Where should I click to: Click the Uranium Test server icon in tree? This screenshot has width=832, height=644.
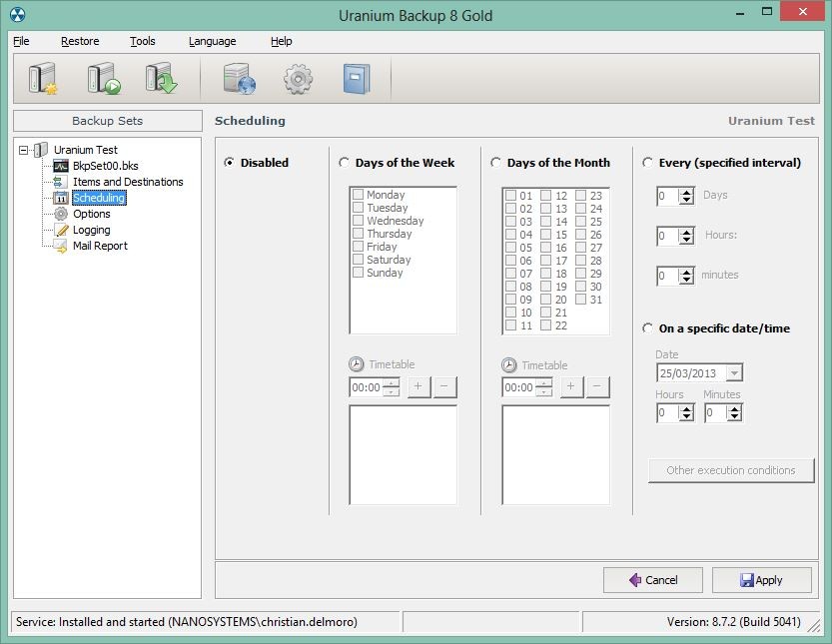tap(41, 150)
